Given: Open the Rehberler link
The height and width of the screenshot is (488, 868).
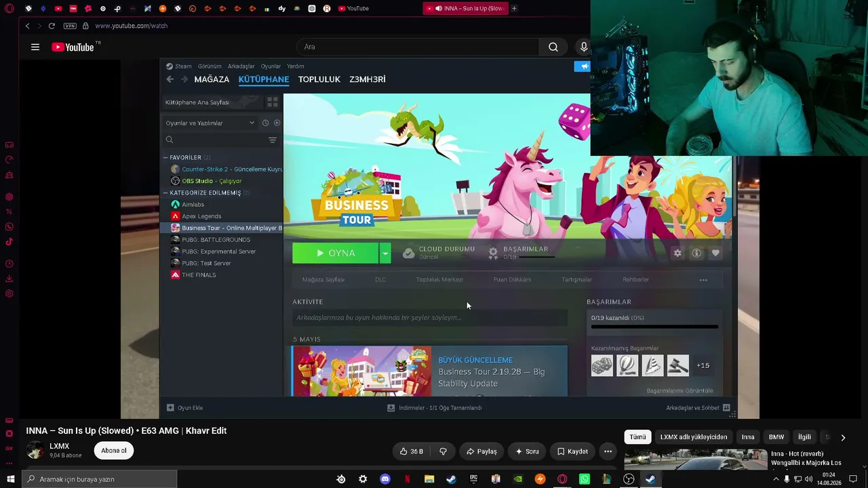Looking at the screenshot, I should click(x=636, y=279).
